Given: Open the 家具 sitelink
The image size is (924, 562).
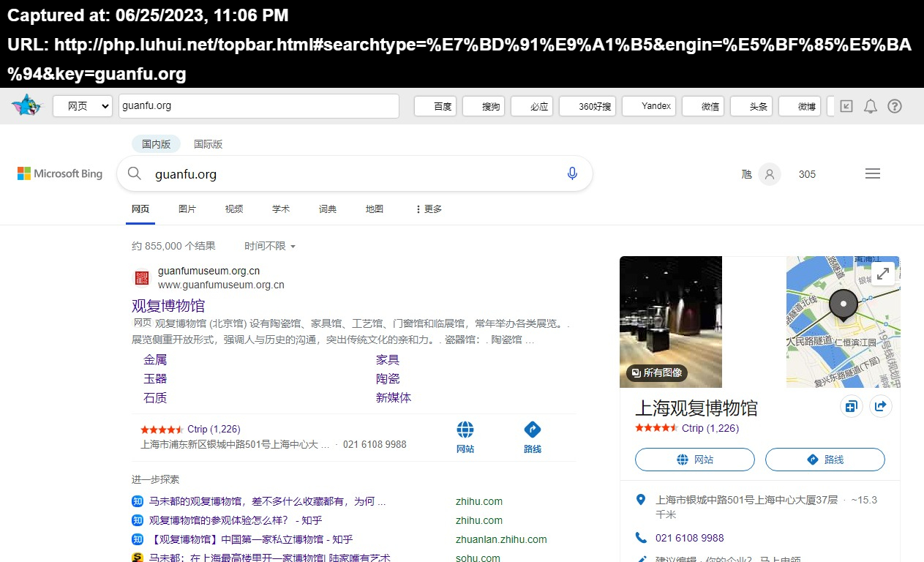Looking at the screenshot, I should (x=388, y=360).
